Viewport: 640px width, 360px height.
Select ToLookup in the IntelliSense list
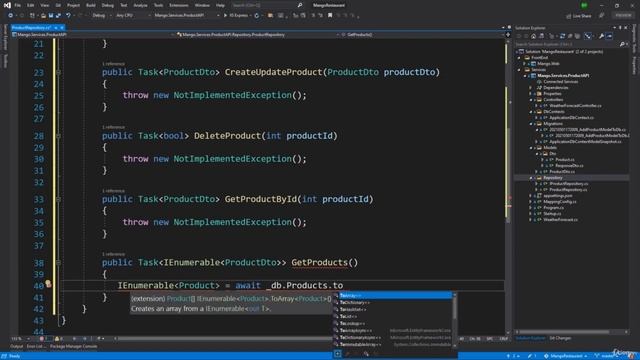392,323
